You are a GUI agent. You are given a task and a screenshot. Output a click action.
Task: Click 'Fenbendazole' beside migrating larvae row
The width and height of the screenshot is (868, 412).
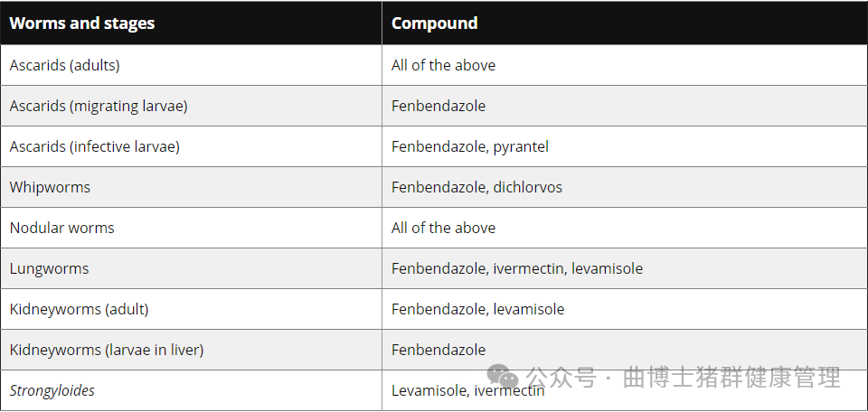click(439, 106)
